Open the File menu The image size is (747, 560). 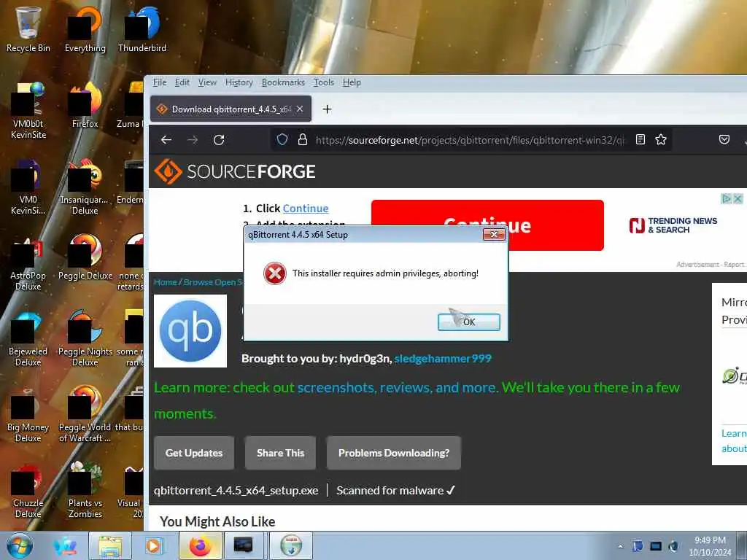point(160,82)
